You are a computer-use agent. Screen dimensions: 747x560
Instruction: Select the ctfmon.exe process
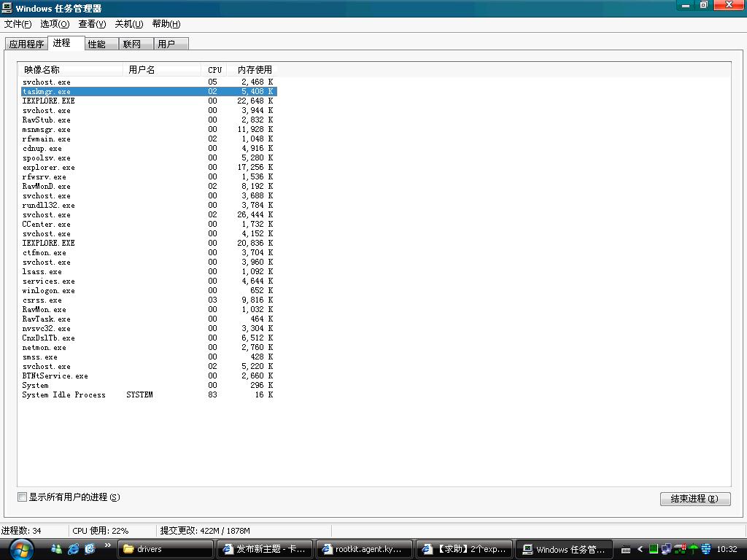(x=149, y=252)
